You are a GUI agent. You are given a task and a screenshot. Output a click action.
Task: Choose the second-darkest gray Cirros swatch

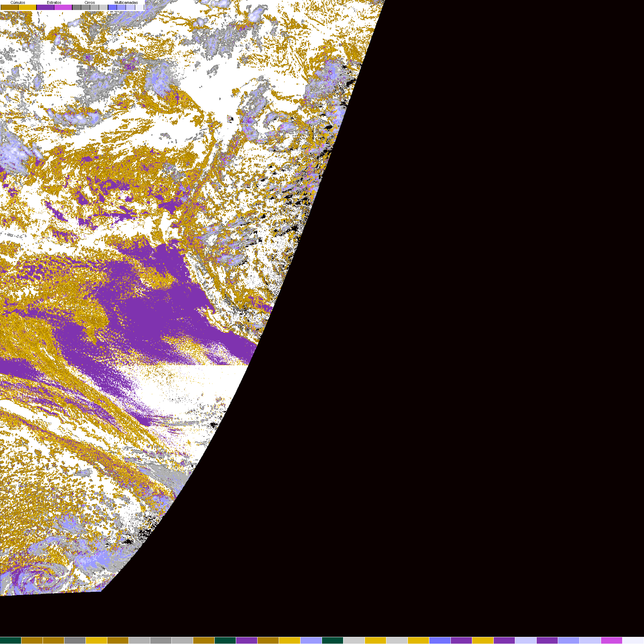tap(86, 7)
